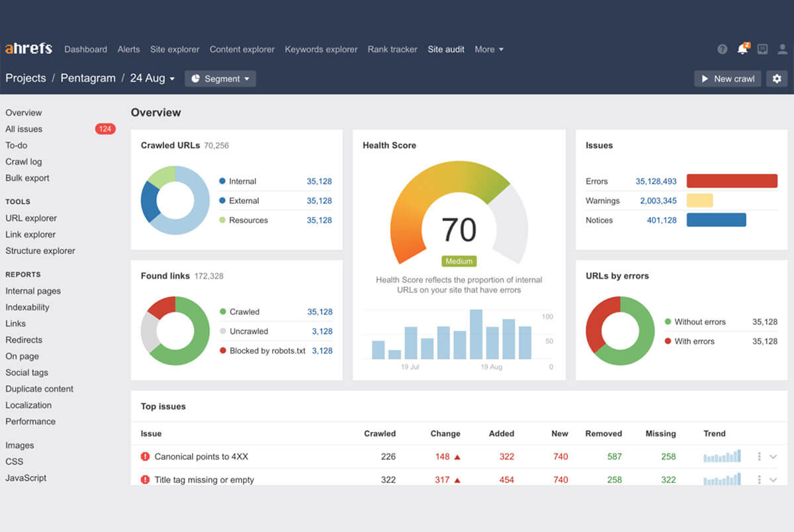Open crawl settings gear icon
Screen dimensions: 794x532
(x=777, y=79)
